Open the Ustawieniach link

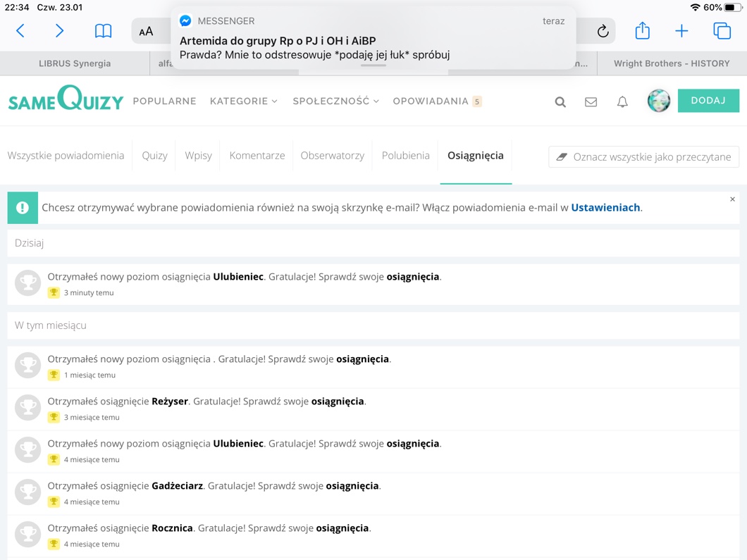[605, 208]
